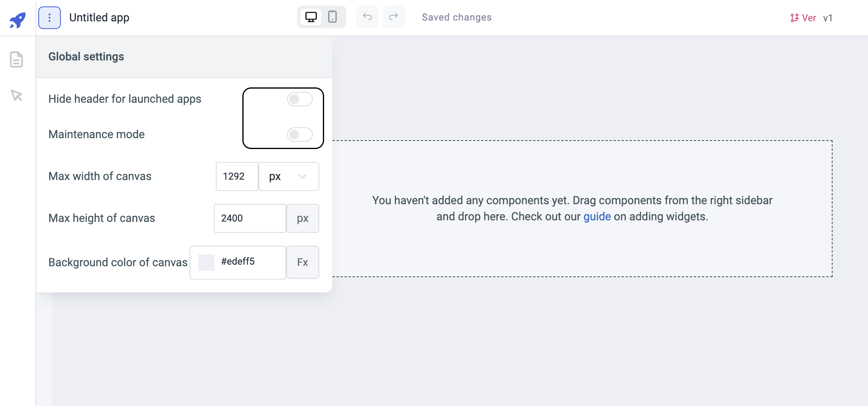Switch to desktop layout view
868x406 pixels.
tap(311, 17)
